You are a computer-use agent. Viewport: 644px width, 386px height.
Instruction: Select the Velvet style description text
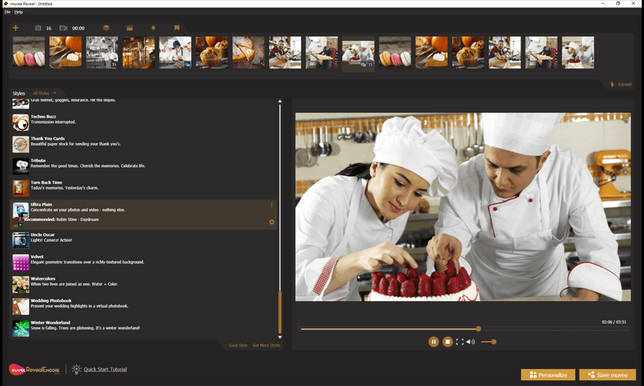[x=87, y=262]
